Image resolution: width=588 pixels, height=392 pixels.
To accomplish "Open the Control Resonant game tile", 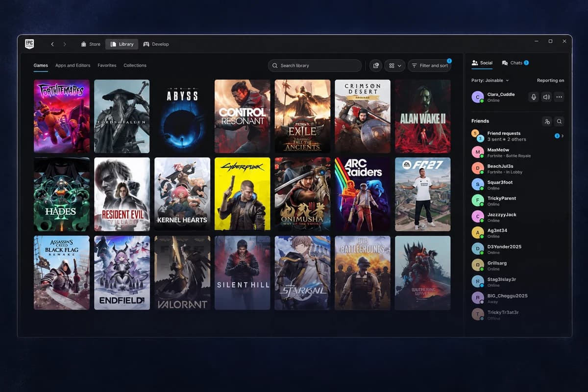I will (242, 116).
